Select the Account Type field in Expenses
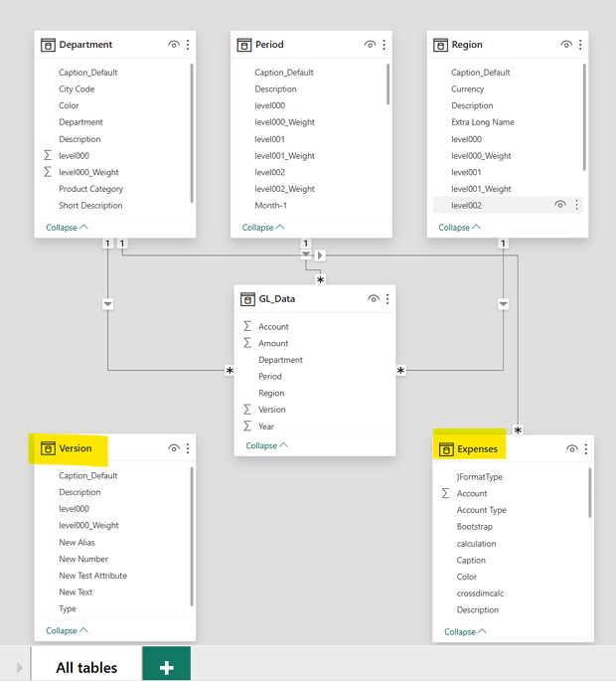The width and height of the screenshot is (616, 681). pyautogui.click(x=482, y=510)
